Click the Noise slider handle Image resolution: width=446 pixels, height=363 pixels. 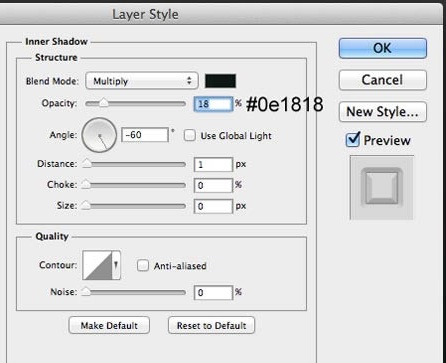86,291
